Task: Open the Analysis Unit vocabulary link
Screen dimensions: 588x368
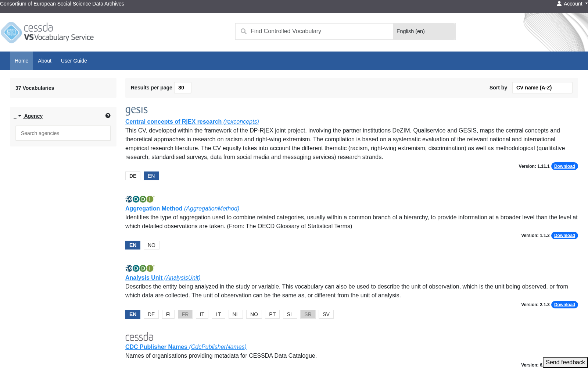Action: pyautogui.click(x=163, y=277)
